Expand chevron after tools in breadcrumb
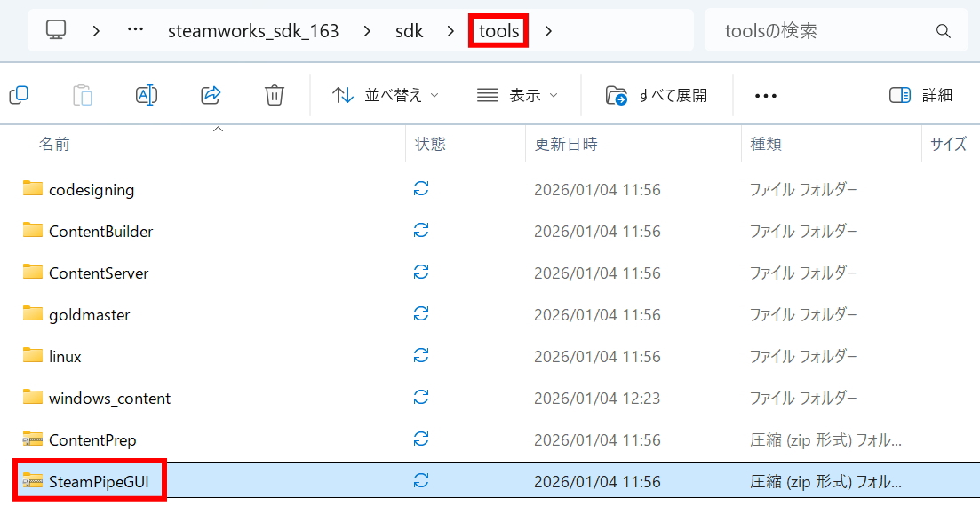This screenshot has width=980, height=506. tap(548, 31)
